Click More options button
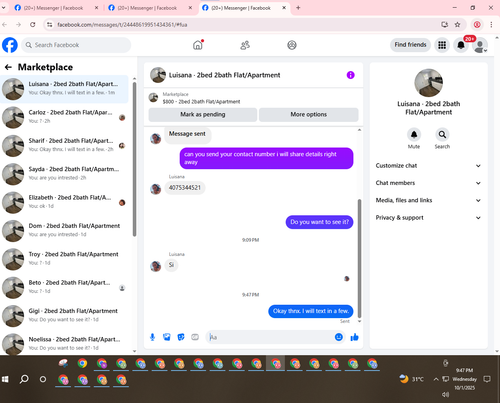 click(x=309, y=115)
